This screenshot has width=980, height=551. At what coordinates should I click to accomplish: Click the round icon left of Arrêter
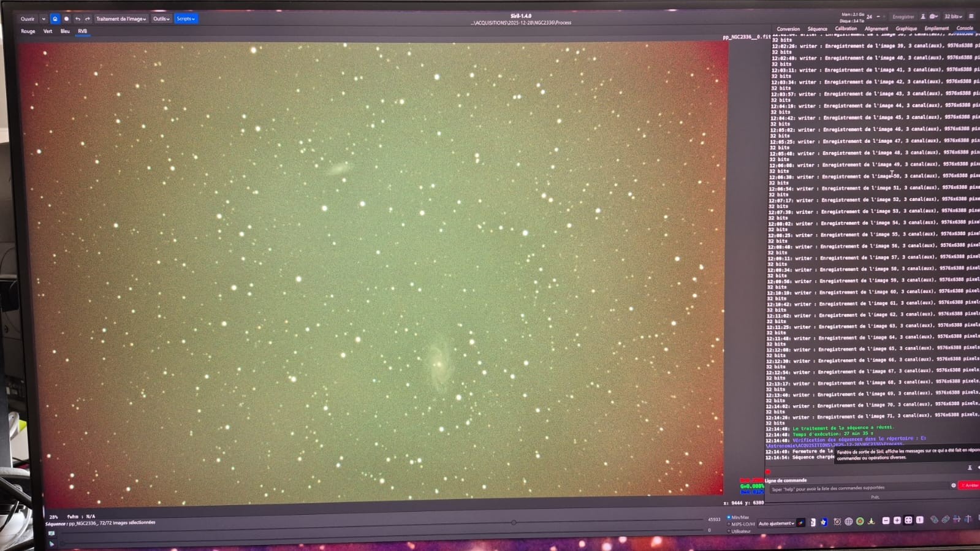pos(954,485)
